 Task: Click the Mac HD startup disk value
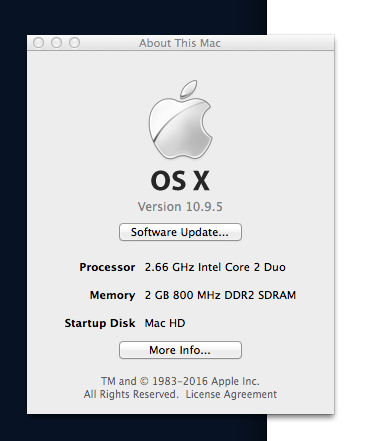165,323
